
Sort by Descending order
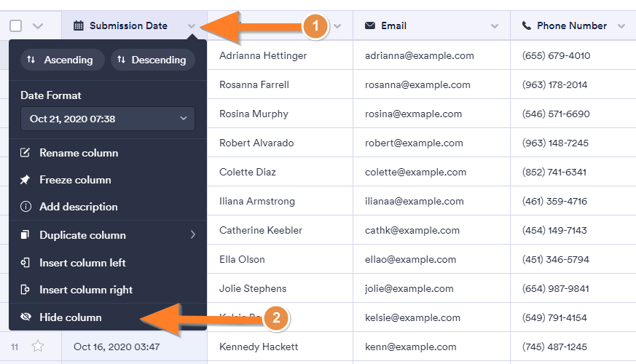(x=152, y=60)
